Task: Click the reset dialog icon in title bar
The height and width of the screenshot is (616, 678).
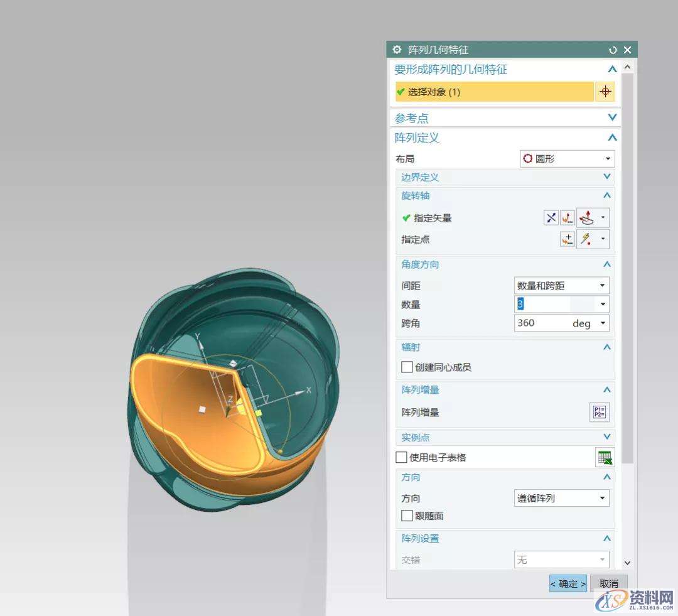Action: [613, 50]
